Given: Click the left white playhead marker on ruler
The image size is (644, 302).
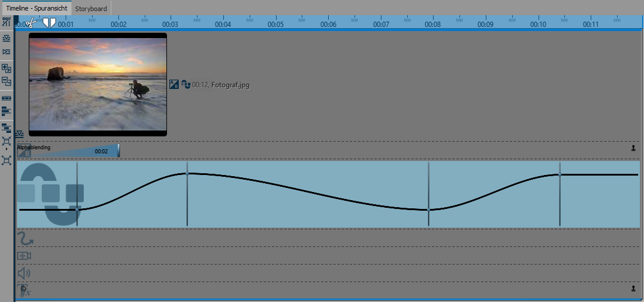Looking at the screenshot, I should 46,23.
